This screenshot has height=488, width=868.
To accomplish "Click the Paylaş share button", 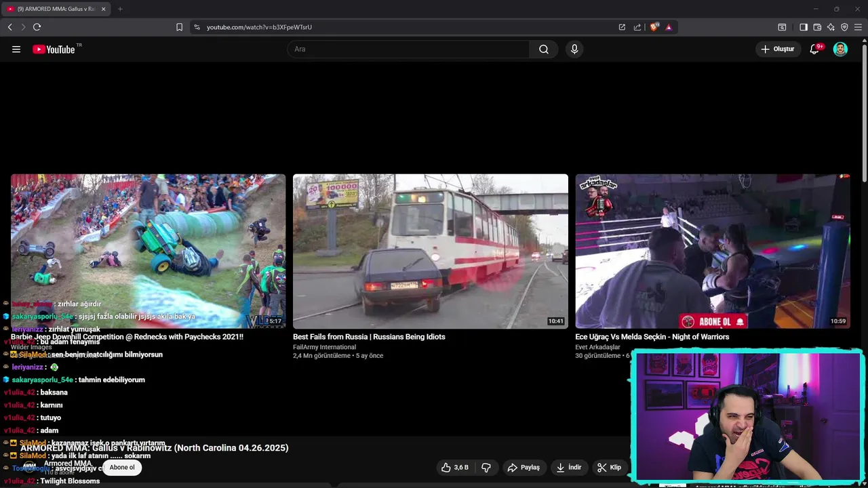I will tap(524, 468).
